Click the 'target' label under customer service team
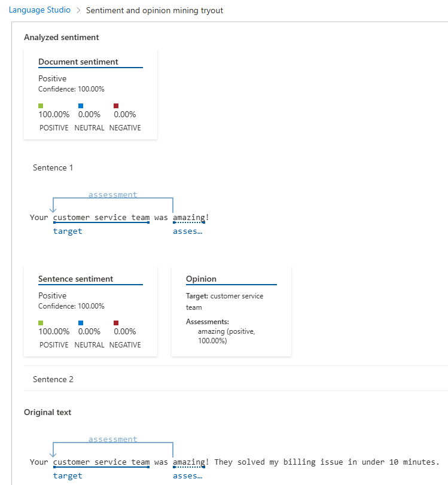 point(67,231)
